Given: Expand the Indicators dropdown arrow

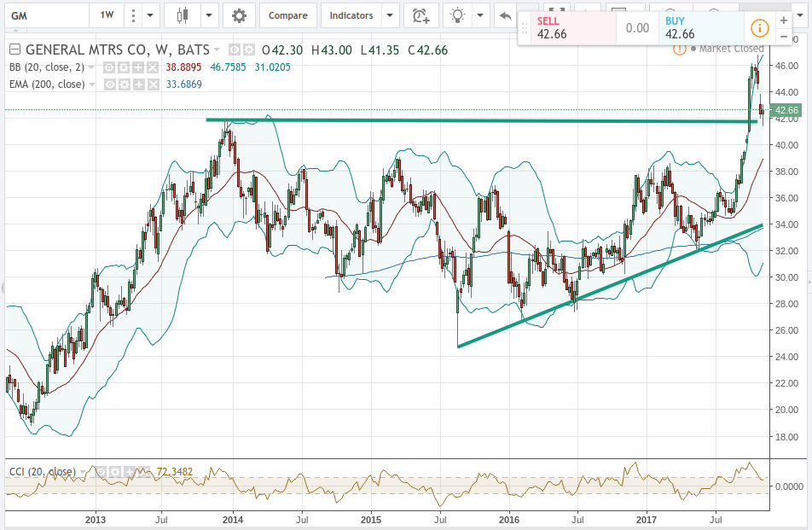Looking at the screenshot, I should 390,15.
